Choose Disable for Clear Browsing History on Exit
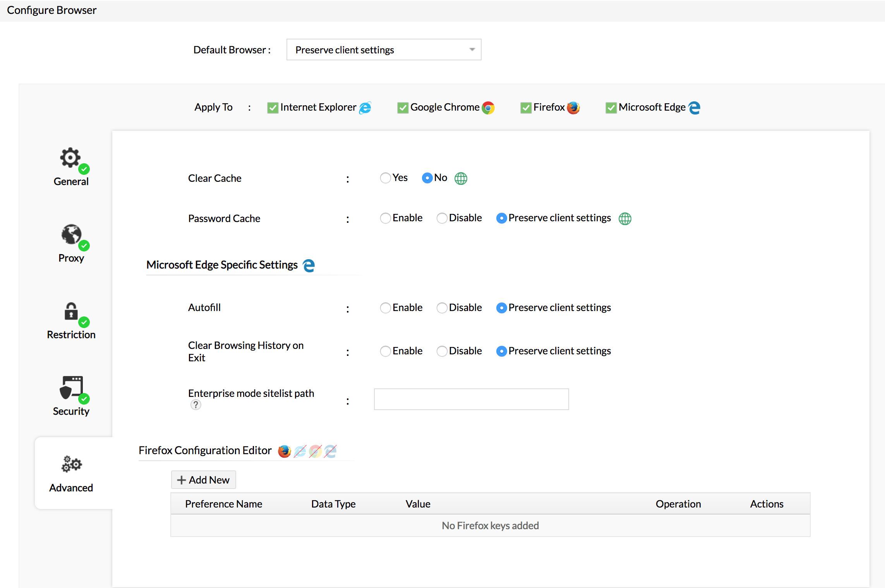Image resolution: width=885 pixels, height=588 pixels. [442, 351]
